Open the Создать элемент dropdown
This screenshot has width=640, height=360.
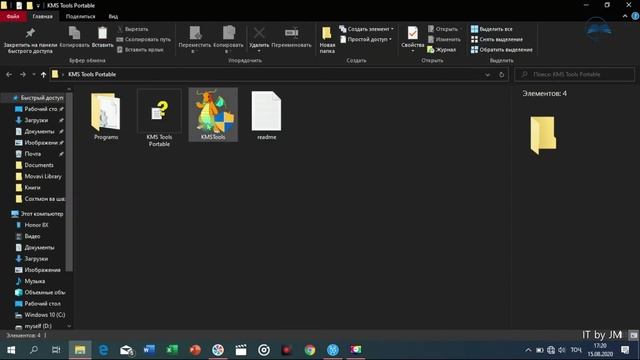[x=367, y=29]
